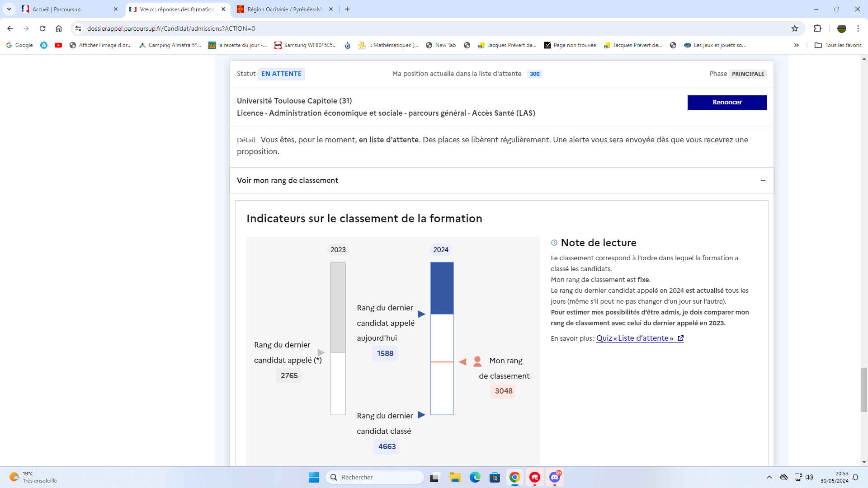Viewport: 868px width, 488px height.
Task: Open Microsoft Edge from the taskbar
Action: pyautogui.click(x=475, y=477)
